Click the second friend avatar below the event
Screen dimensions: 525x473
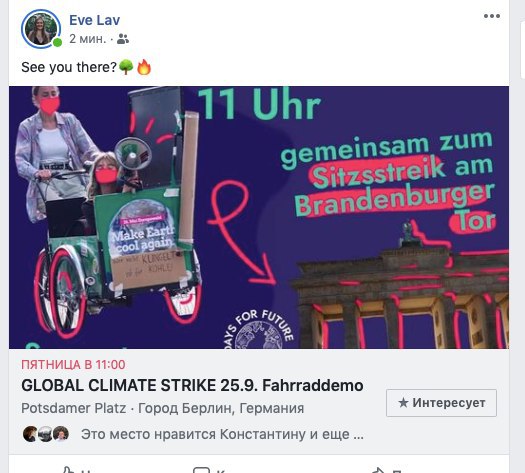tap(45, 434)
